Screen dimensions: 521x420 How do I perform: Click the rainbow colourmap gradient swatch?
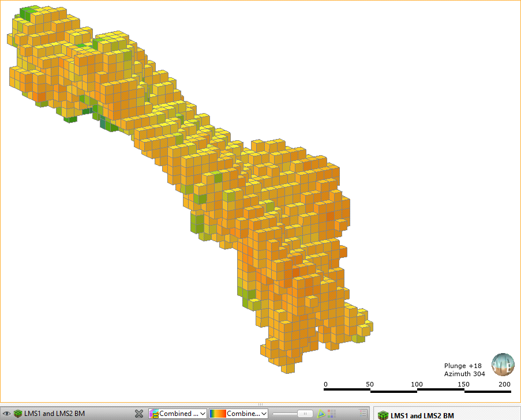(x=218, y=414)
